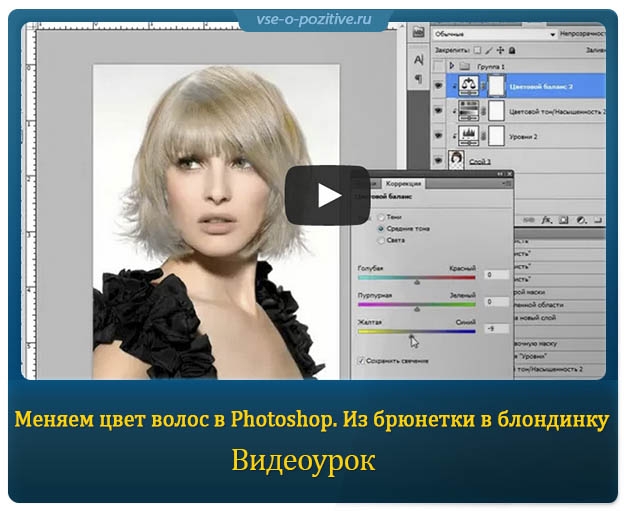
Task: Click the Группа 1 folder icon
Action: pyautogui.click(x=464, y=66)
